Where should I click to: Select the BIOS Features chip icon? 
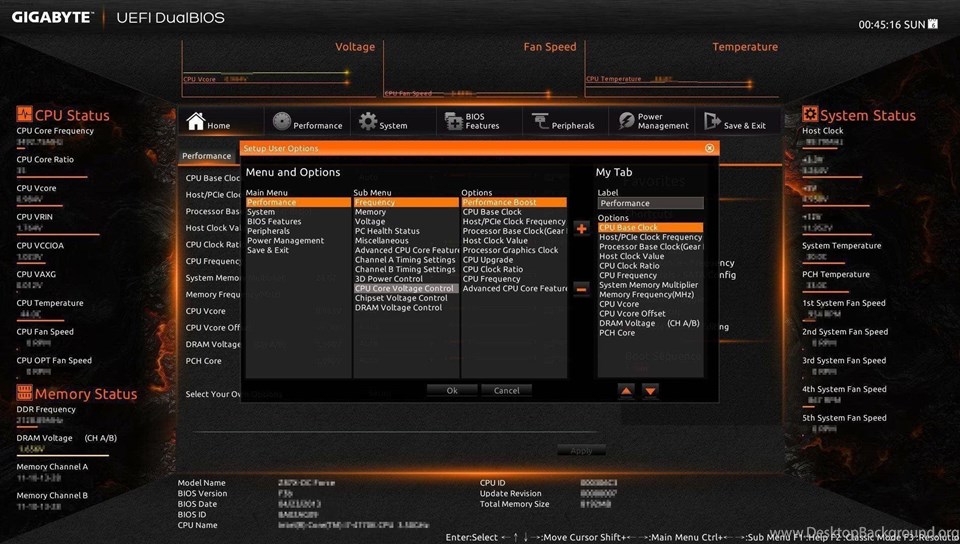(454, 121)
